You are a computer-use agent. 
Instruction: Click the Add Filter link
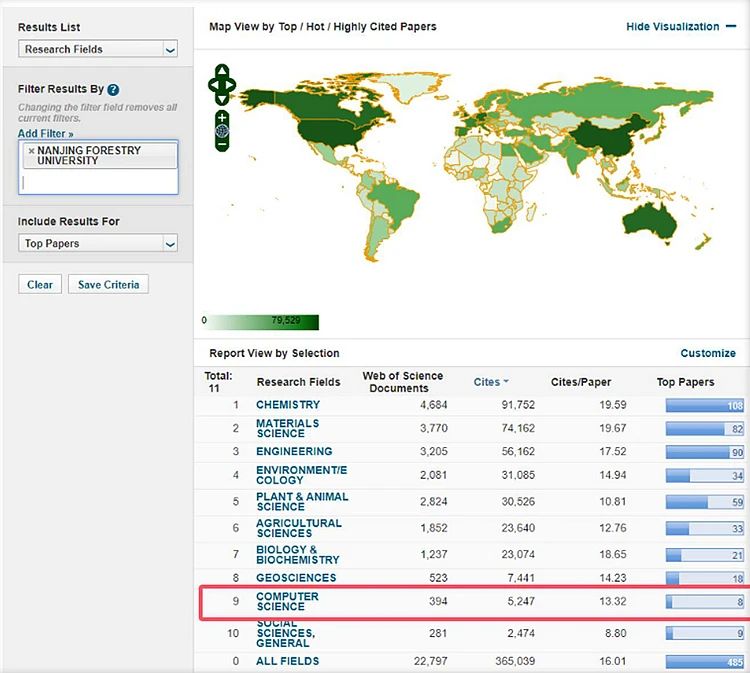[45, 133]
